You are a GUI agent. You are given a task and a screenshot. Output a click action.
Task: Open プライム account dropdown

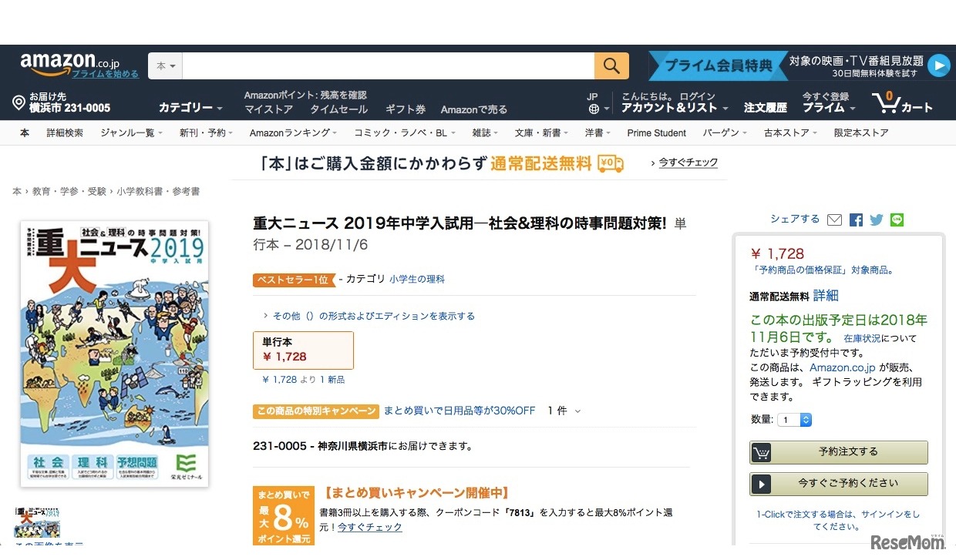830,108
